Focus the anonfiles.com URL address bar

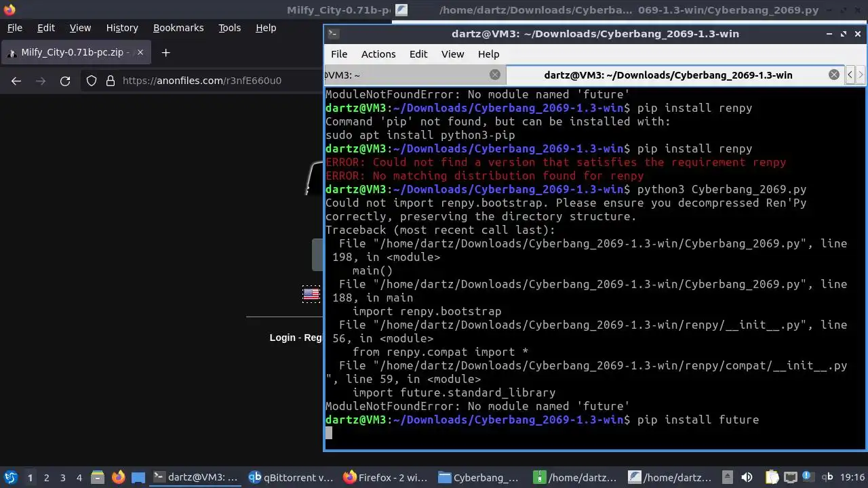tap(202, 81)
